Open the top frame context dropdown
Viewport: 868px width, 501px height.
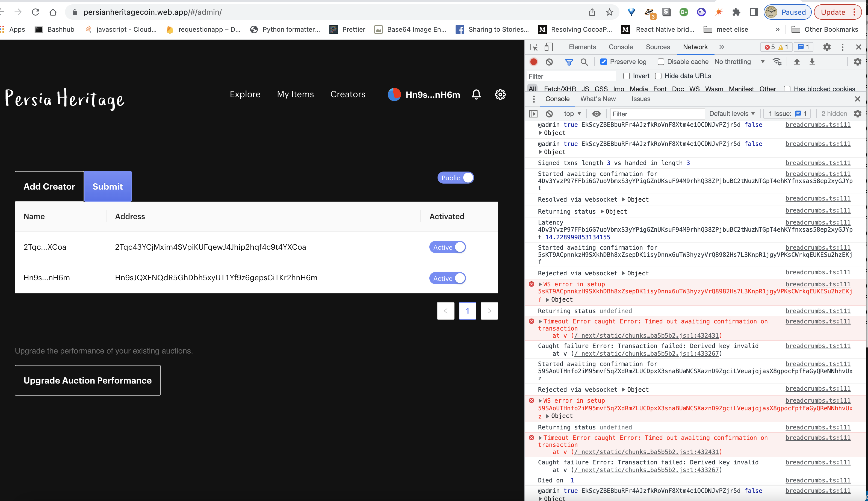pyautogui.click(x=572, y=114)
